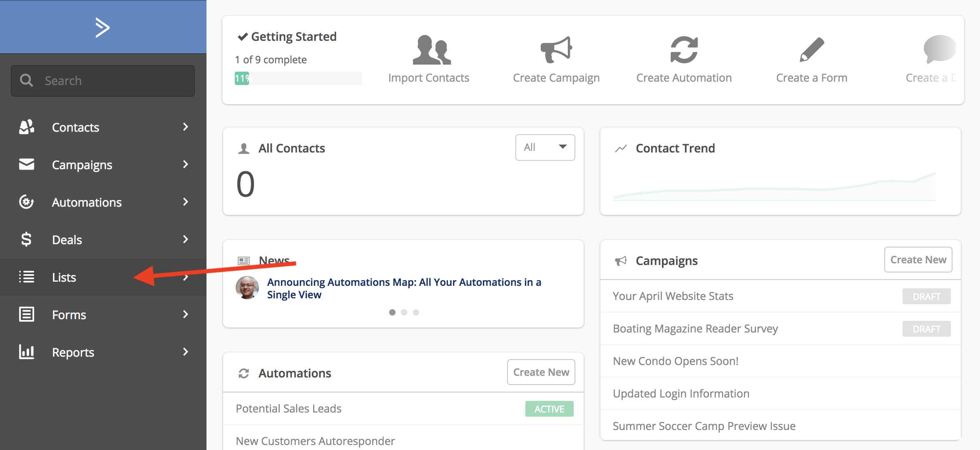The height and width of the screenshot is (450, 980).
Task: Open the All Contacts filter dropdown
Action: pyautogui.click(x=545, y=147)
